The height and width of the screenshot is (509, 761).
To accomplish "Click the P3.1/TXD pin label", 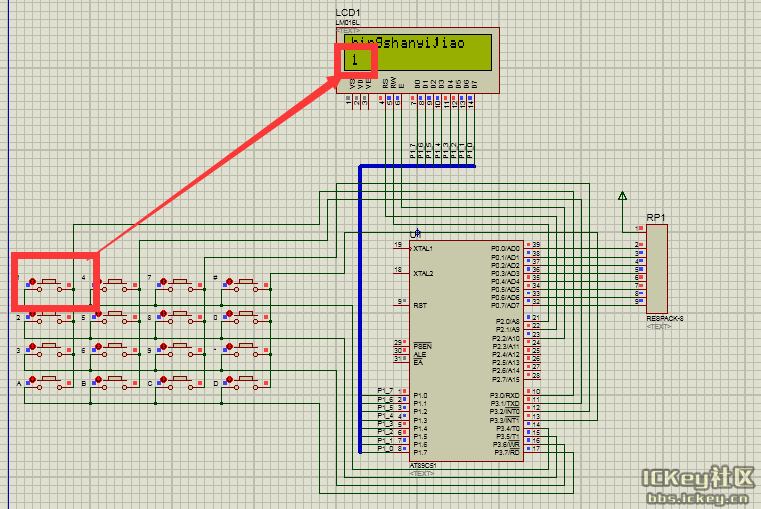I will 504,404.
